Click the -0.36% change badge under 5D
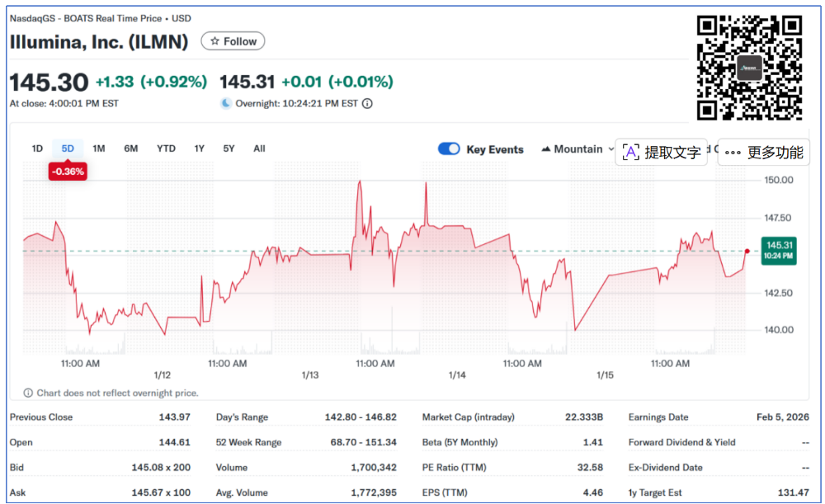 click(68, 172)
